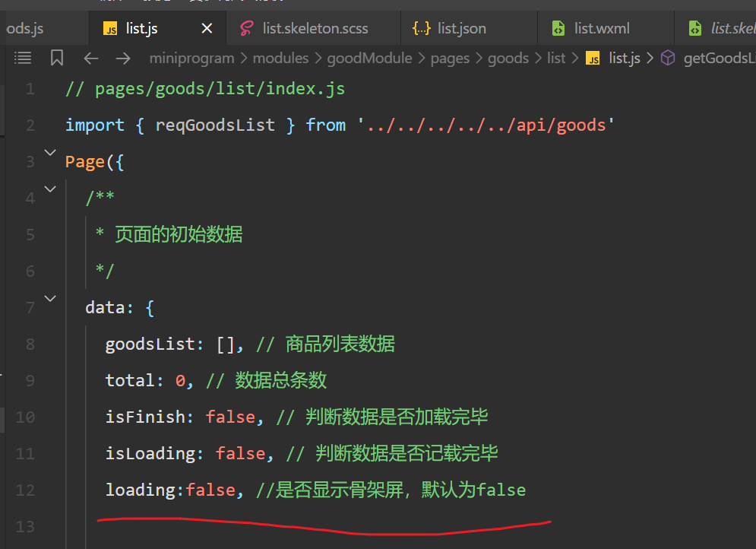
Task: Close the list.js tab
Action: click(207, 29)
